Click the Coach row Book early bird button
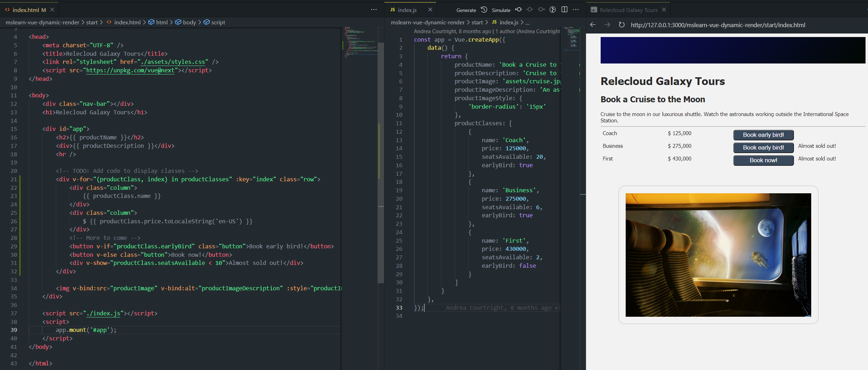 [x=763, y=135]
